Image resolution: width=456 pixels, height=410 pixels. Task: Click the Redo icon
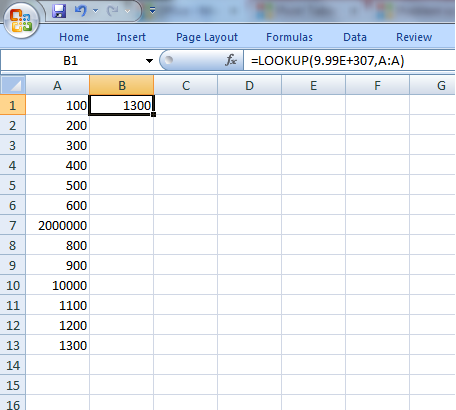(112, 11)
